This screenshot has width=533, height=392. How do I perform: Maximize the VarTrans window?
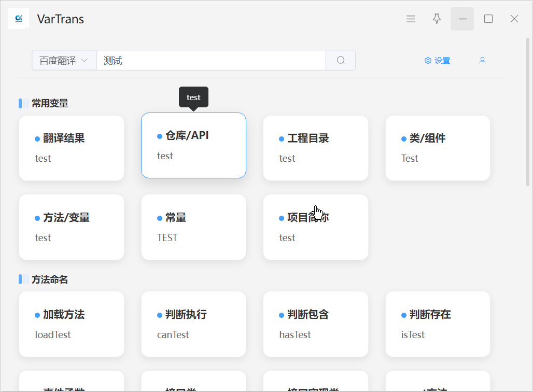click(488, 19)
